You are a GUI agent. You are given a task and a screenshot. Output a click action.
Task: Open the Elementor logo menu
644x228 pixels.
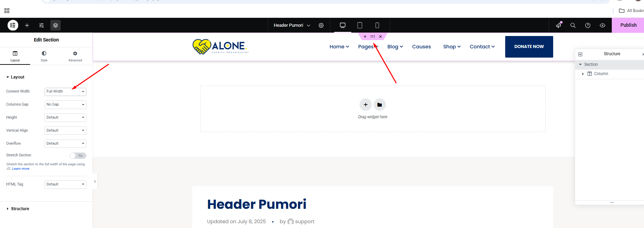point(13,25)
